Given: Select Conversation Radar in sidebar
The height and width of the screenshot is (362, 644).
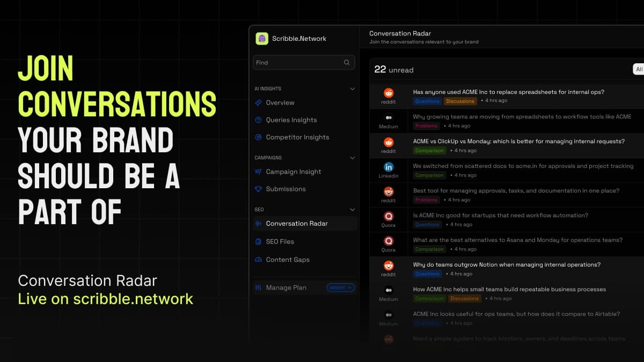Looking at the screenshot, I should (x=305, y=224).
